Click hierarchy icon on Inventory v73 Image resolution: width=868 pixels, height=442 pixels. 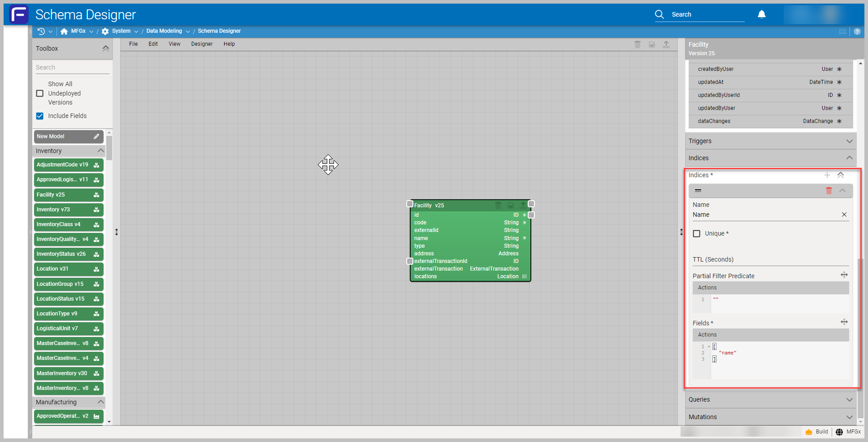96,210
